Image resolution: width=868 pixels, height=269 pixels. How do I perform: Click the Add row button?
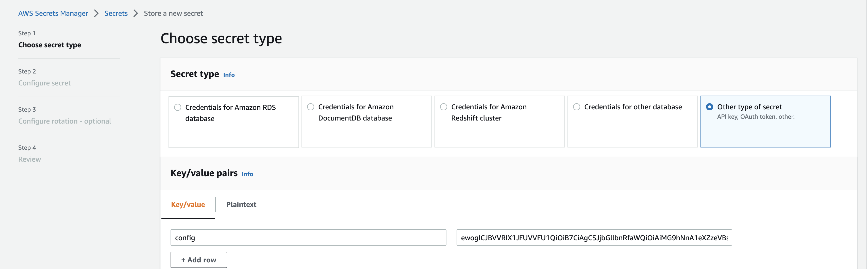click(199, 260)
